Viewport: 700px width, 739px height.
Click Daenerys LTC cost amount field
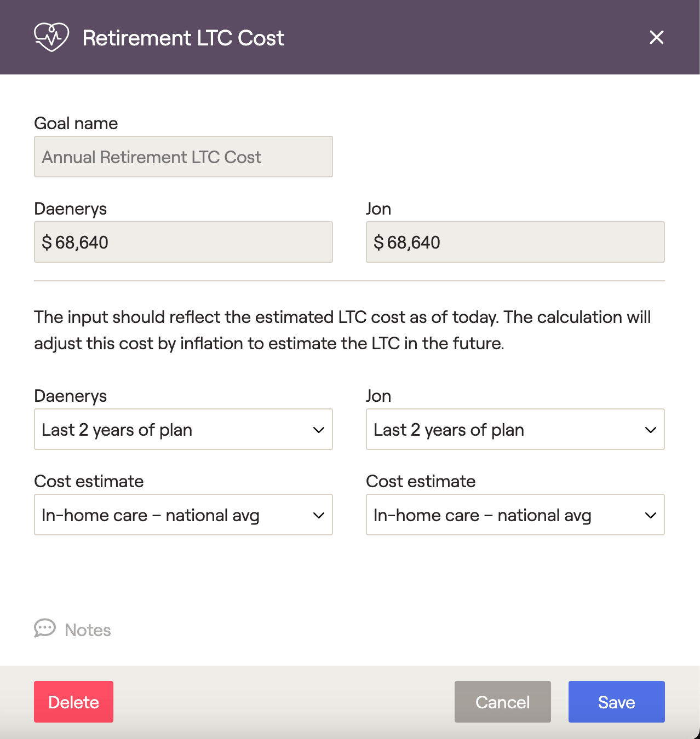(183, 242)
